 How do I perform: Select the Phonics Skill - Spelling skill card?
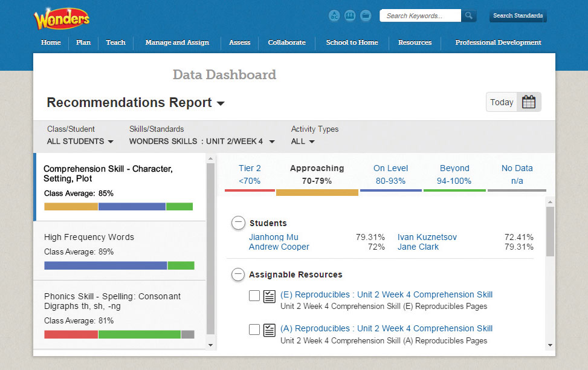click(120, 315)
